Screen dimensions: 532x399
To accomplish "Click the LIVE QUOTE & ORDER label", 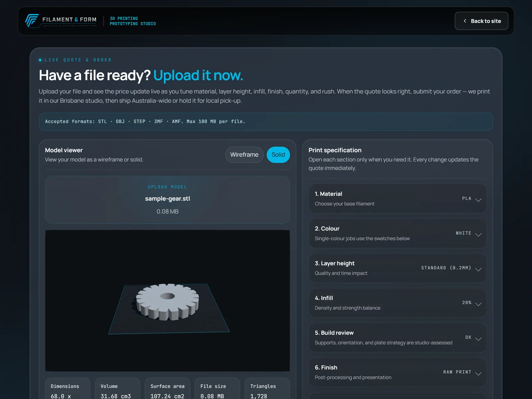I will tap(78, 60).
